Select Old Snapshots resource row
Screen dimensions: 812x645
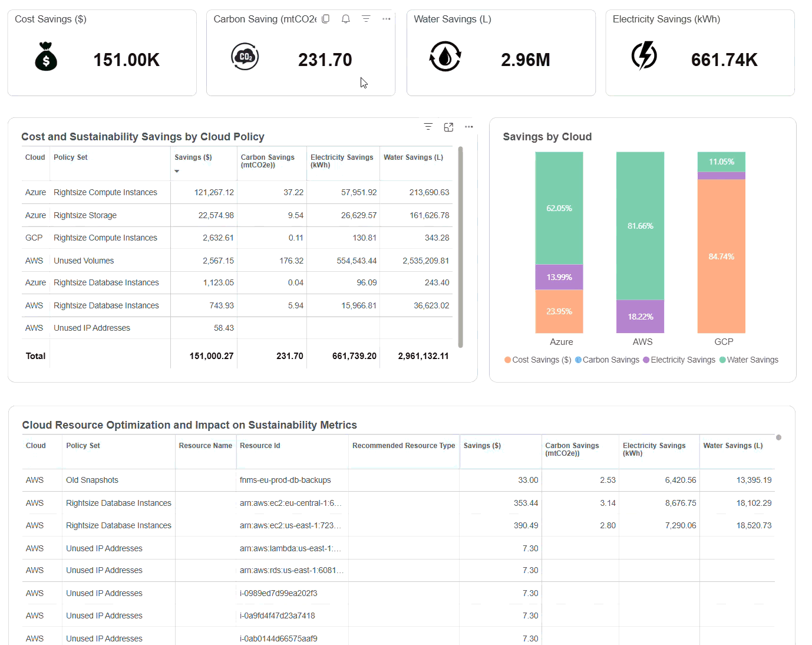[x=398, y=480]
